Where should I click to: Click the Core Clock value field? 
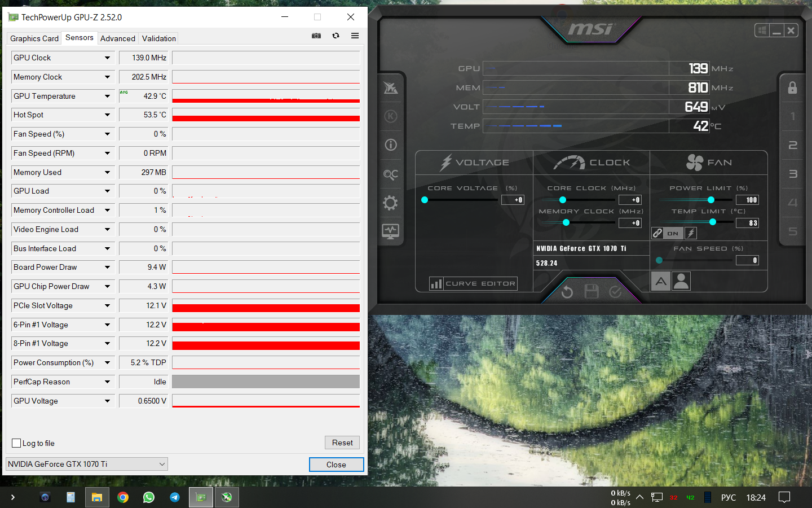click(x=630, y=200)
